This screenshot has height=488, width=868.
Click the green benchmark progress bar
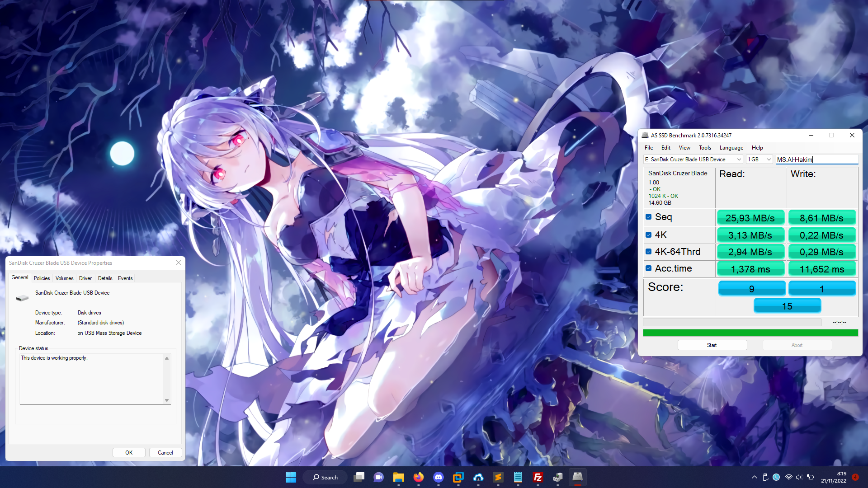click(x=750, y=333)
